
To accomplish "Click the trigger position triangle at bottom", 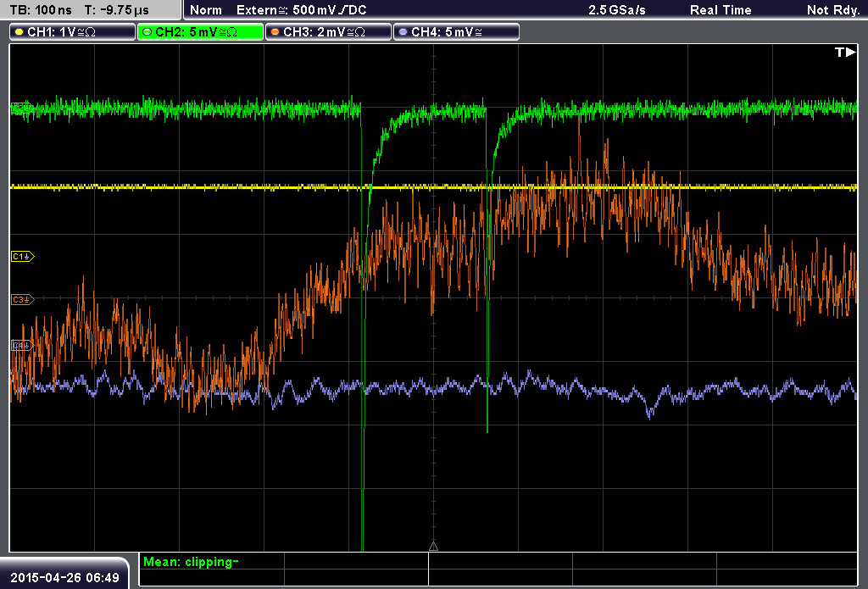I will pyautogui.click(x=433, y=547).
